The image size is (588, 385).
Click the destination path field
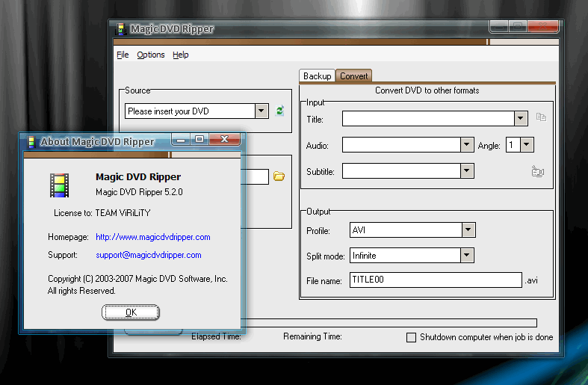[x=255, y=176]
